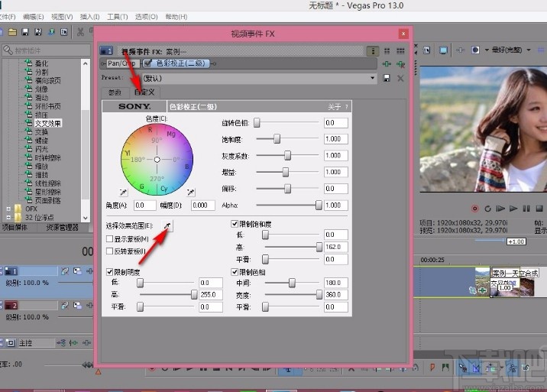This screenshot has width=547, height=392.
Task: Uncheck the 限制饱和度 checkbox
Action: (x=235, y=224)
